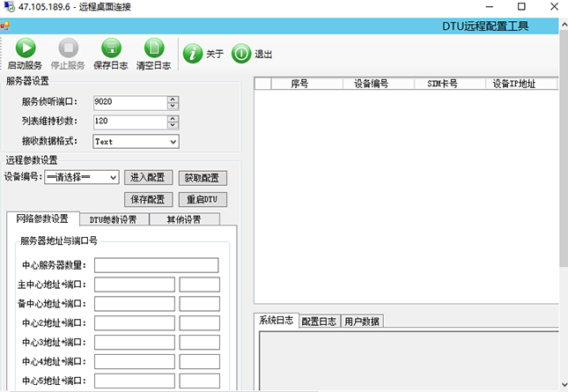The width and height of the screenshot is (568, 392).
Task: Switch to the 其他设置 tab
Action: click(183, 219)
